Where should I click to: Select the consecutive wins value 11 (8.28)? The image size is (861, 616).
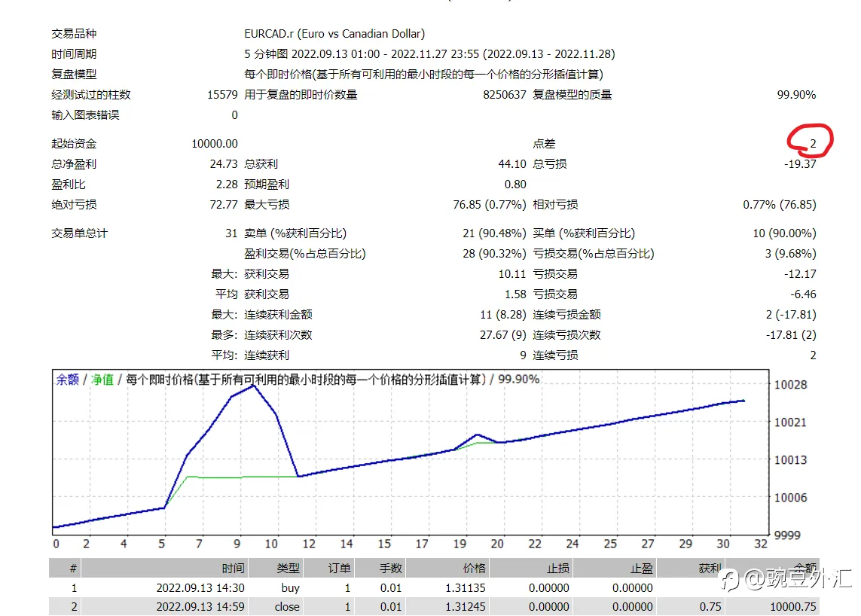click(503, 314)
